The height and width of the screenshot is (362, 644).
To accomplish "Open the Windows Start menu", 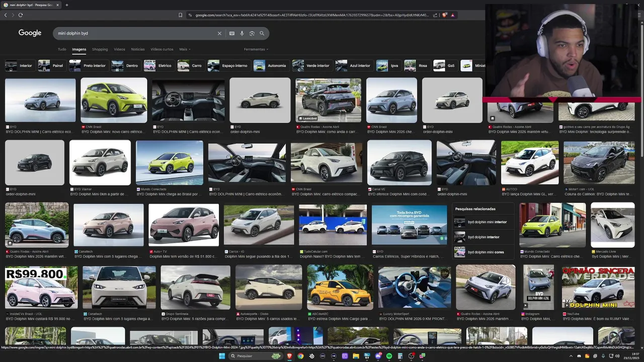I will tap(222, 356).
